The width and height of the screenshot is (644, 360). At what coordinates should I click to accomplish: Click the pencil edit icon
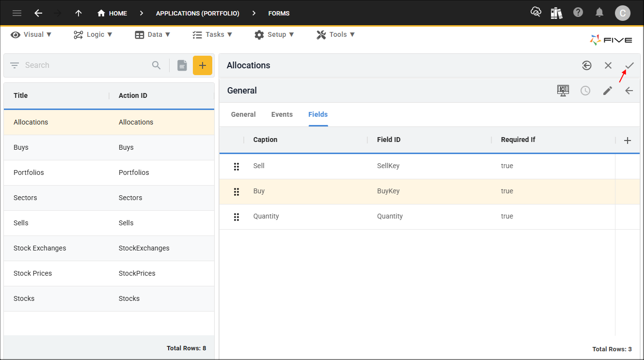coord(608,91)
